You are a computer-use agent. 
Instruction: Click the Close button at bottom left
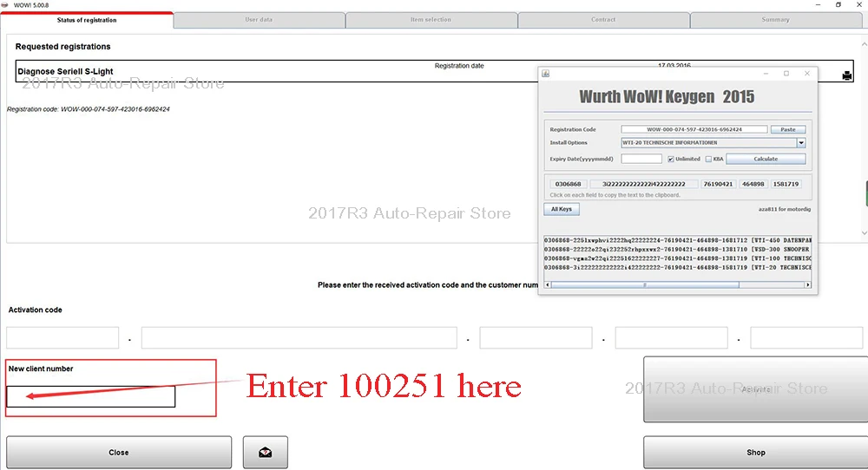(119, 453)
